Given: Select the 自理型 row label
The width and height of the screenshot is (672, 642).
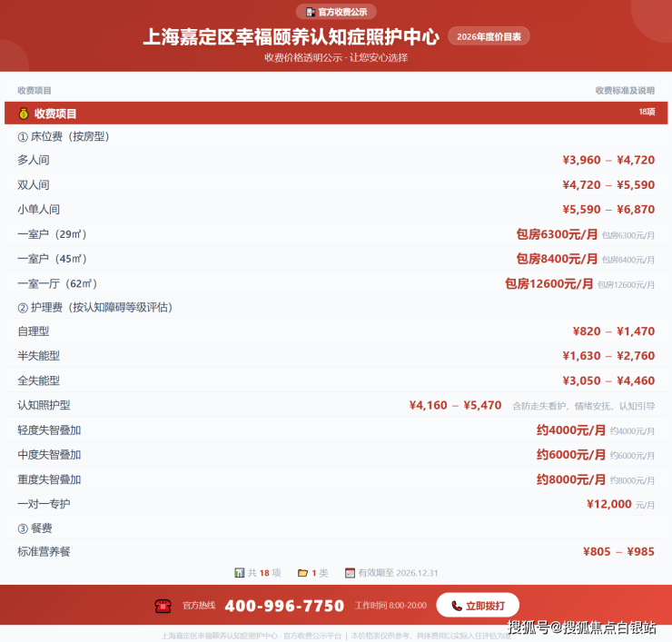Looking at the screenshot, I should pos(34,331).
